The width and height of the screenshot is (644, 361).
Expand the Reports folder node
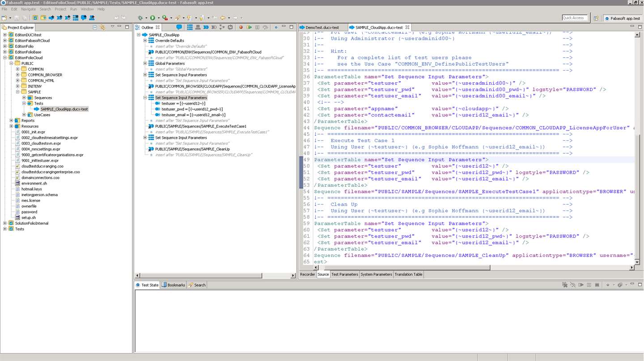pyautogui.click(x=11, y=121)
